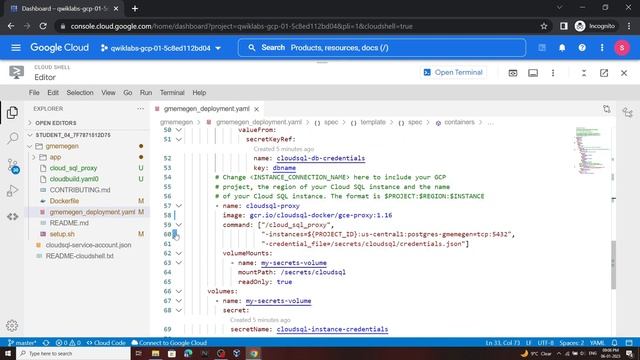
Task: Open the Explorer view in activity bar
Action: pyautogui.click(x=12, y=113)
